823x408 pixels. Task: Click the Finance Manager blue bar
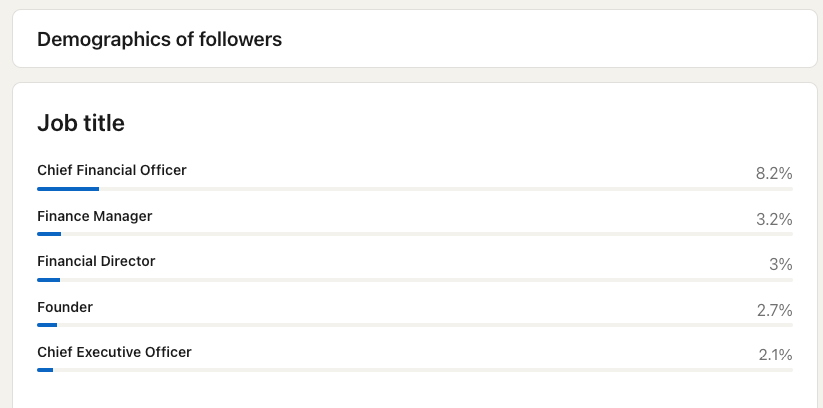49,234
